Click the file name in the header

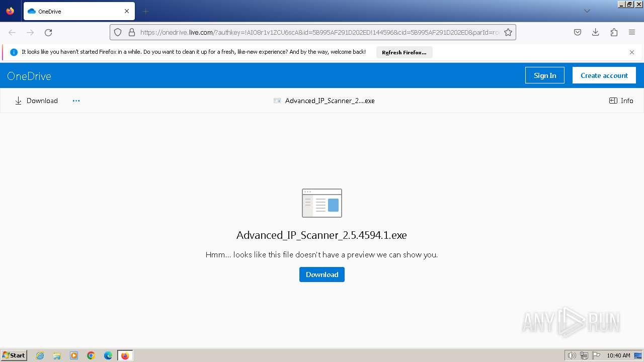[x=330, y=101]
